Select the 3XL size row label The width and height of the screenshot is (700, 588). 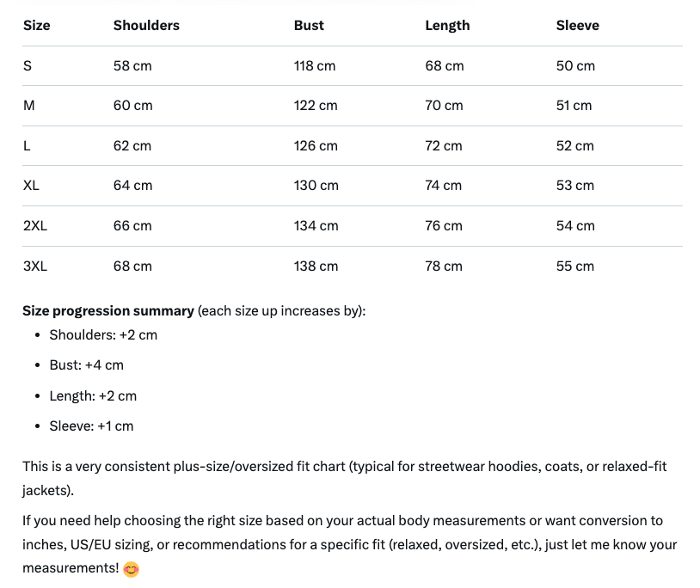pyautogui.click(x=35, y=266)
